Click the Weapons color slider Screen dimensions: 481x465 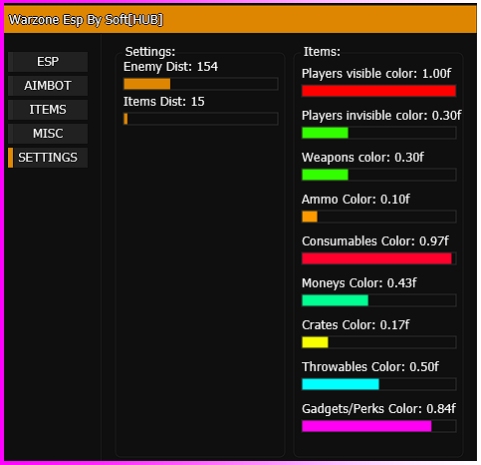click(379, 175)
